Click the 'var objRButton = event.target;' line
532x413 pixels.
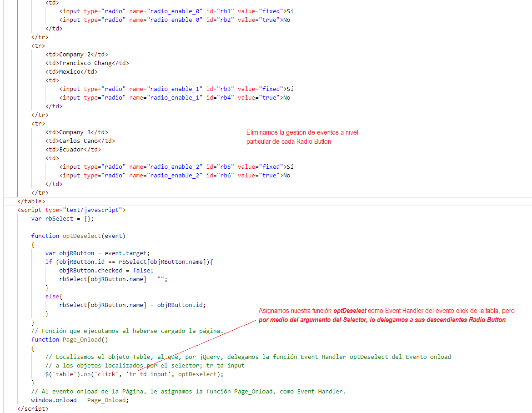(97, 253)
